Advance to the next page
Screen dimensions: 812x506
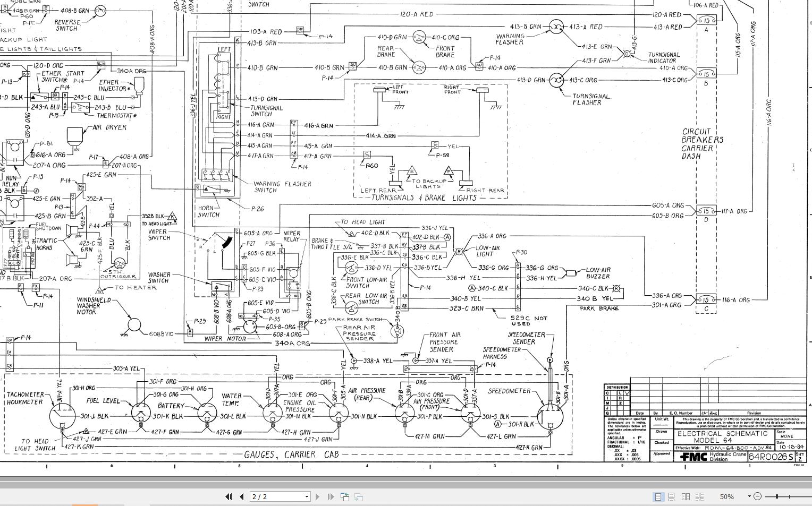pyautogui.click(x=317, y=496)
